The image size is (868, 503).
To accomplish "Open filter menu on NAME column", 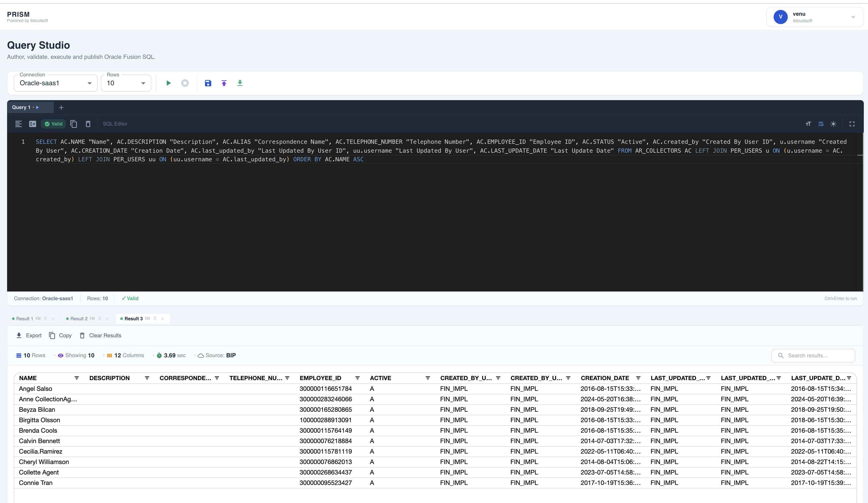I will tap(77, 378).
